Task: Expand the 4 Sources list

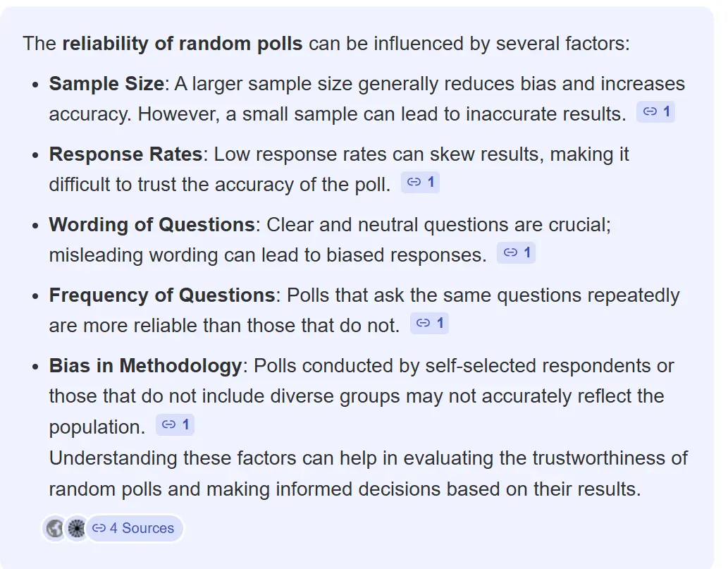Action: coord(141,528)
